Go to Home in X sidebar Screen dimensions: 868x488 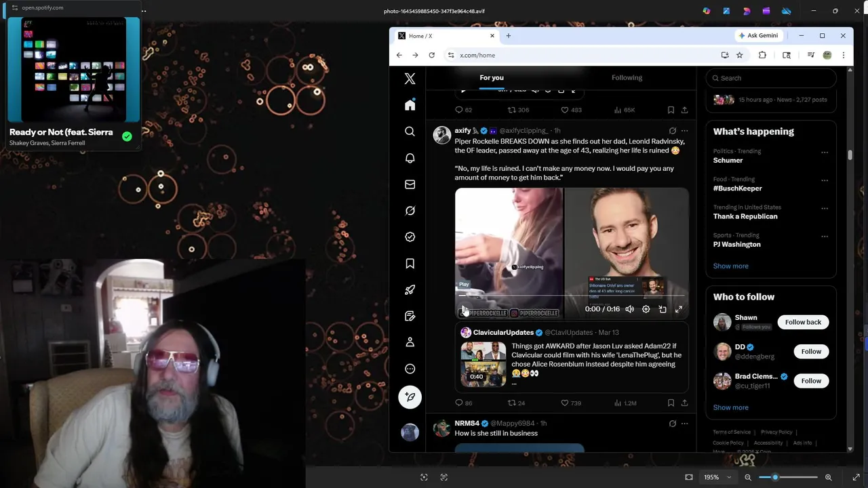[x=410, y=105]
